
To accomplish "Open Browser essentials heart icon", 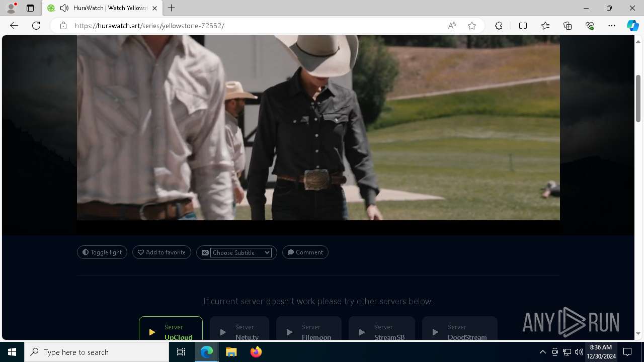I will click(x=590, y=26).
